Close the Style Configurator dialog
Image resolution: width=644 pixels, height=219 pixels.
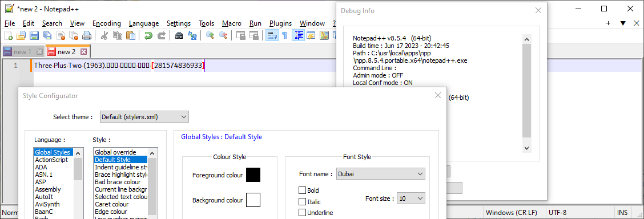(438, 96)
